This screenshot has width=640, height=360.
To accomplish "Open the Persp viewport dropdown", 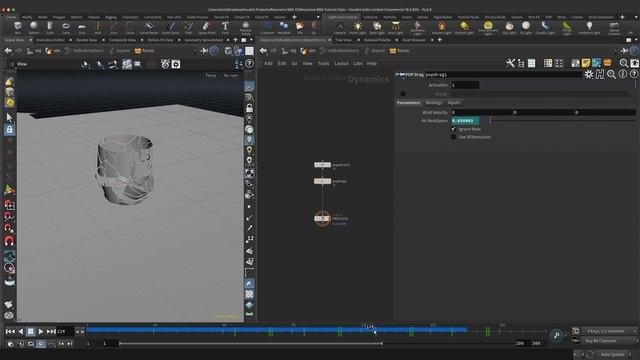I will pos(211,76).
